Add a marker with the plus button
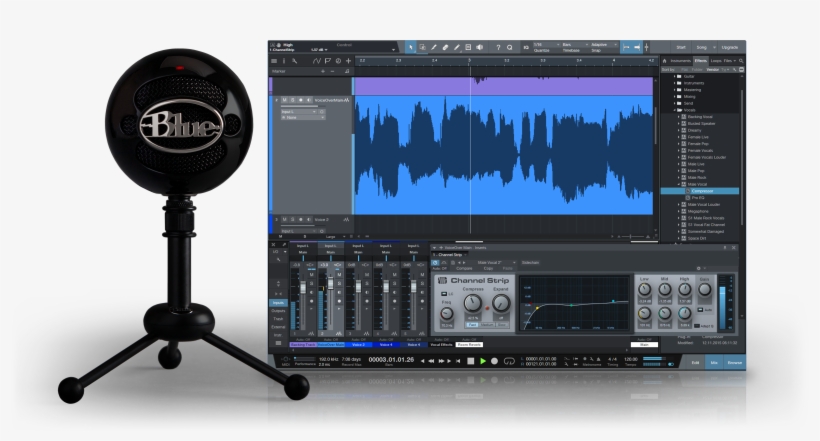Image resolution: width=820 pixels, height=441 pixels. pyautogui.click(x=323, y=71)
